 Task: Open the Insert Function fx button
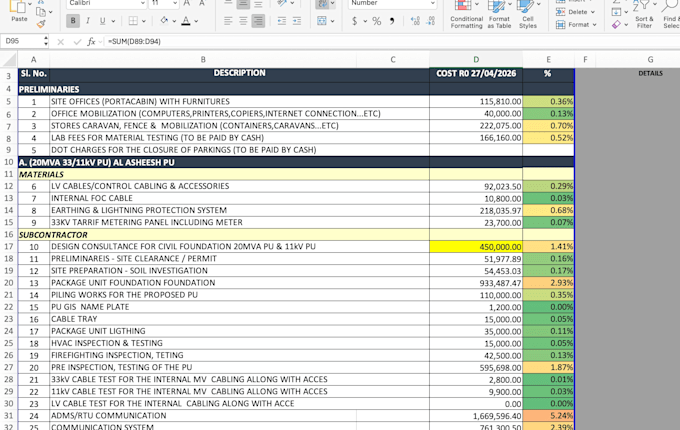91,42
